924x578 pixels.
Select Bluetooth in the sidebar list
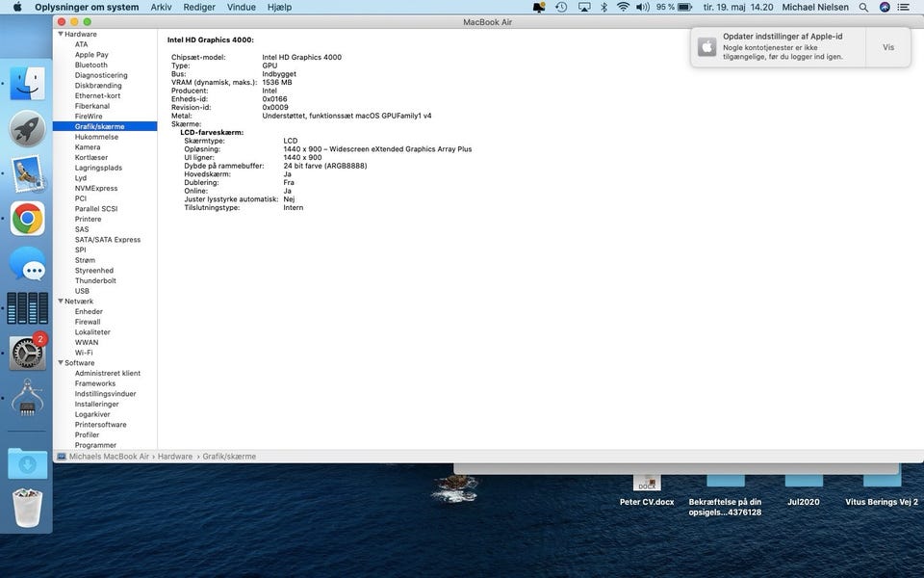[x=90, y=65]
